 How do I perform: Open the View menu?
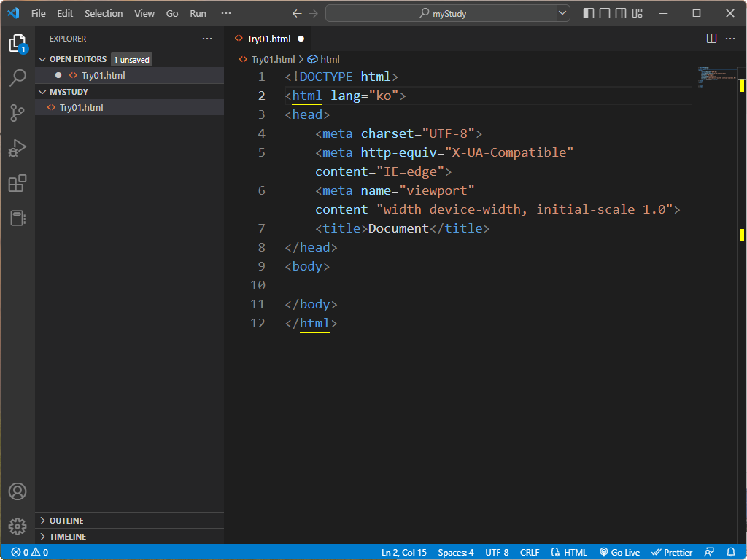[x=144, y=13]
